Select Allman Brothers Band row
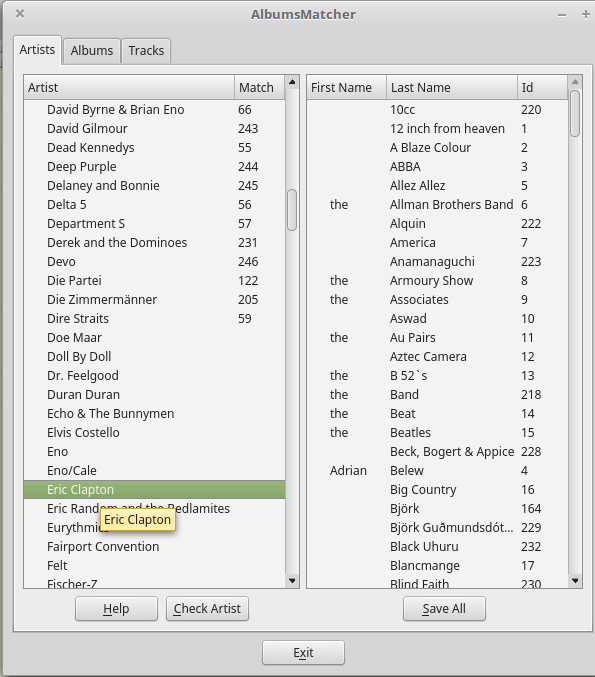The height and width of the screenshot is (677, 595). (x=437, y=205)
